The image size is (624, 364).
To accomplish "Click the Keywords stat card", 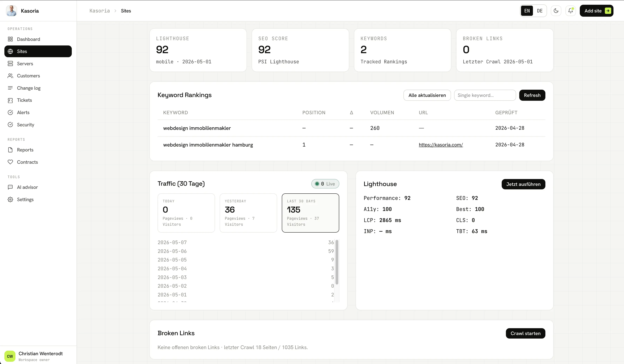I will pyautogui.click(x=402, y=50).
